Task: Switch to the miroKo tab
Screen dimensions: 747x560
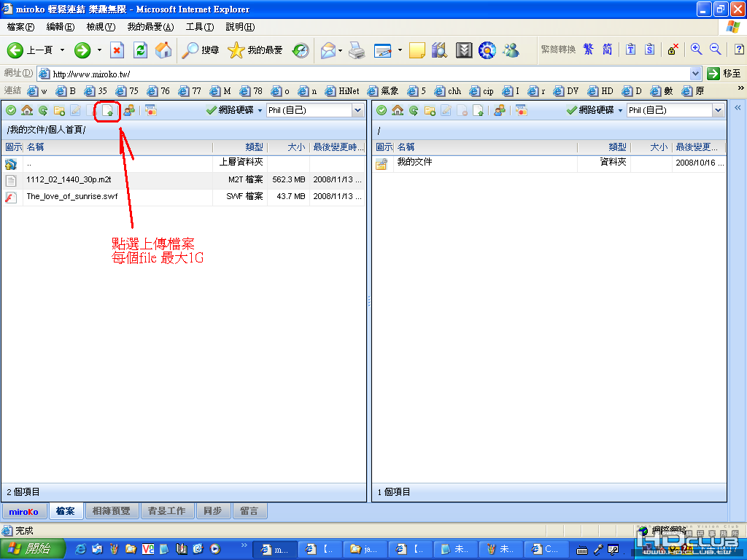Action: point(24,511)
